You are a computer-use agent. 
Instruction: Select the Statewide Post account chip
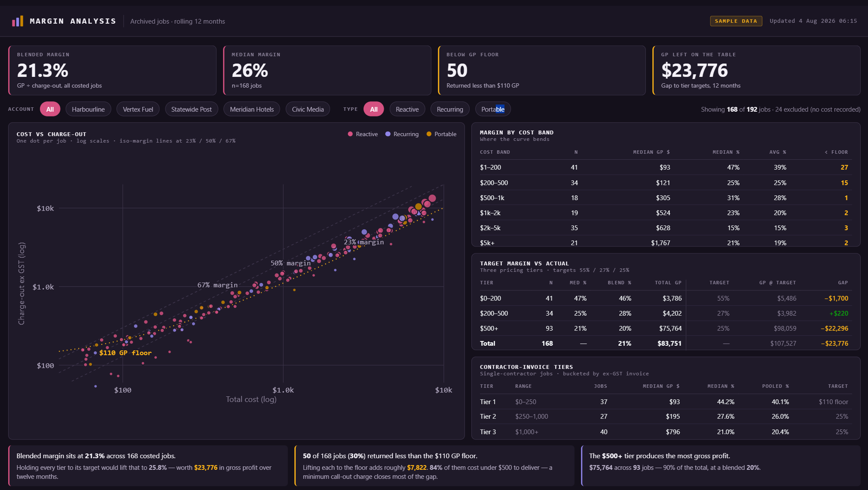click(x=192, y=109)
